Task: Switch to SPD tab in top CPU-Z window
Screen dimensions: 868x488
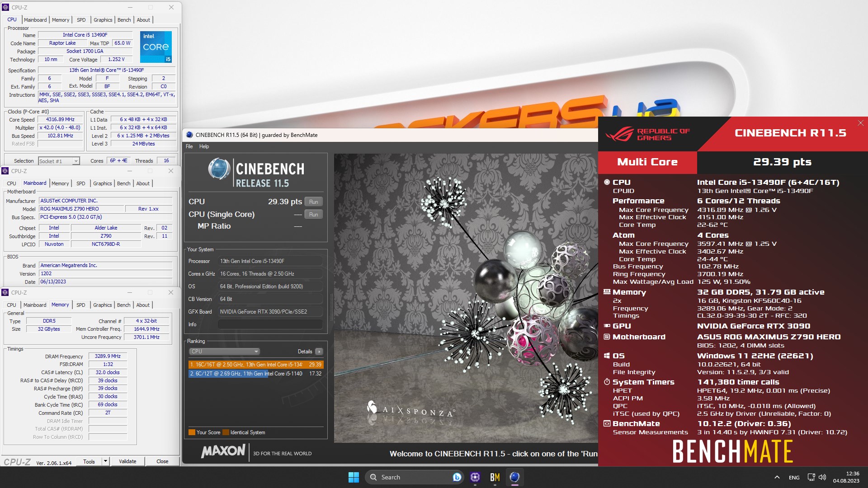Action: 81,20
